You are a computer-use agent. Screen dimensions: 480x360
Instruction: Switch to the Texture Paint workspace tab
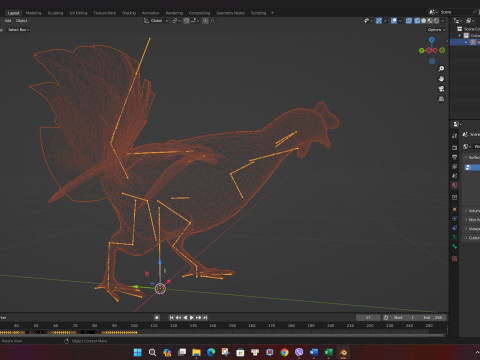tap(105, 13)
